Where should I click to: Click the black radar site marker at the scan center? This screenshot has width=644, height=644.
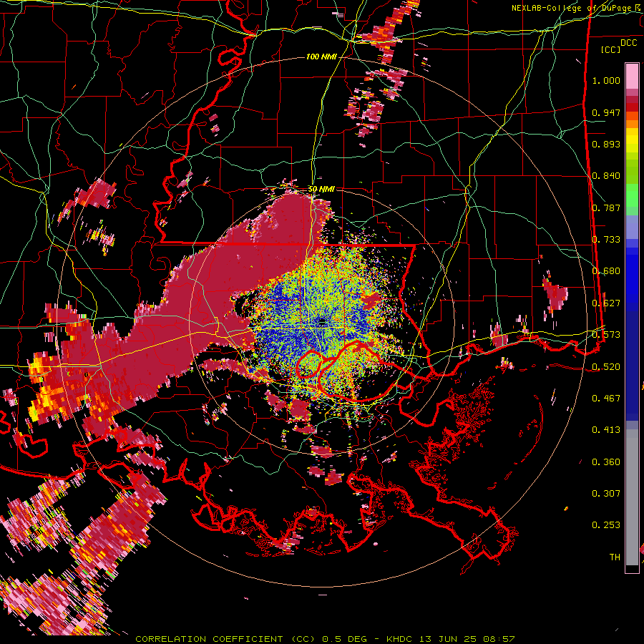[x=322, y=321]
